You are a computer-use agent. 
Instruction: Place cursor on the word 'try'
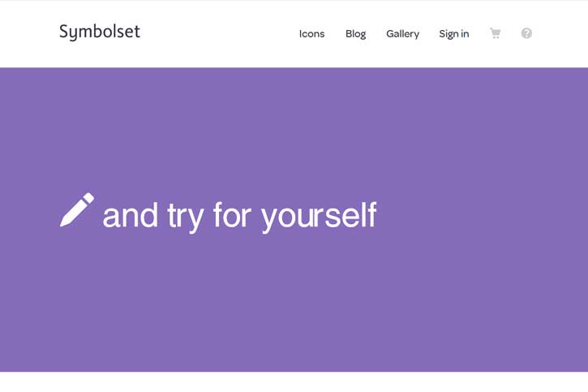185,217
